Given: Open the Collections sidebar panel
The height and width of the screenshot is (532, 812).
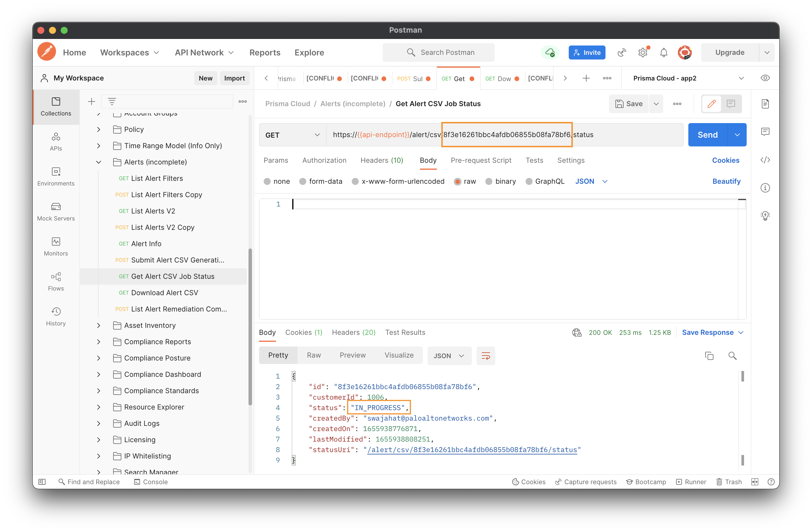Looking at the screenshot, I should pos(56,107).
